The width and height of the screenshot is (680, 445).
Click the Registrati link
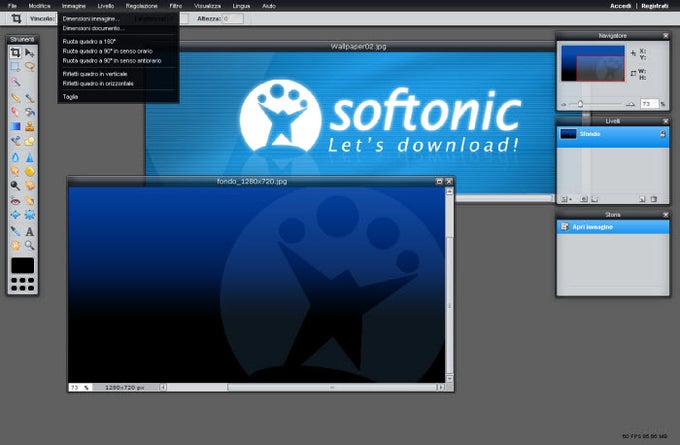(655, 6)
